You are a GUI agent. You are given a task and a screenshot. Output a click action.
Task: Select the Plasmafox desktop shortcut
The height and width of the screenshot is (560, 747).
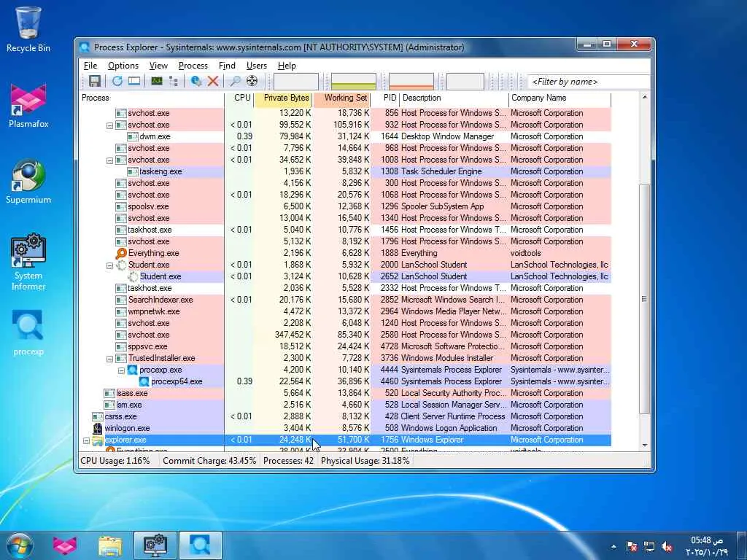pyautogui.click(x=28, y=106)
